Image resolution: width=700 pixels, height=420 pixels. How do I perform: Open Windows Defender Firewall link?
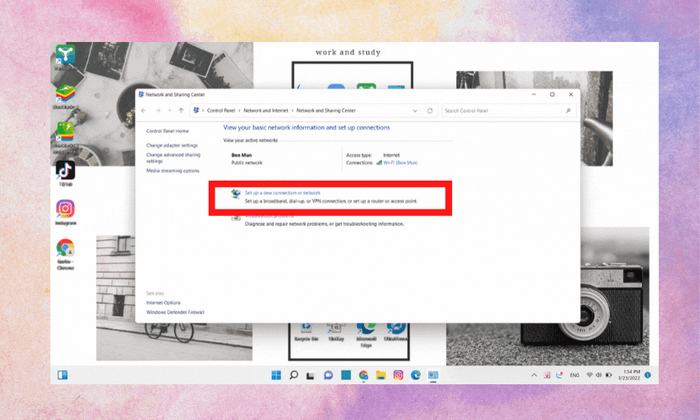click(x=175, y=312)
